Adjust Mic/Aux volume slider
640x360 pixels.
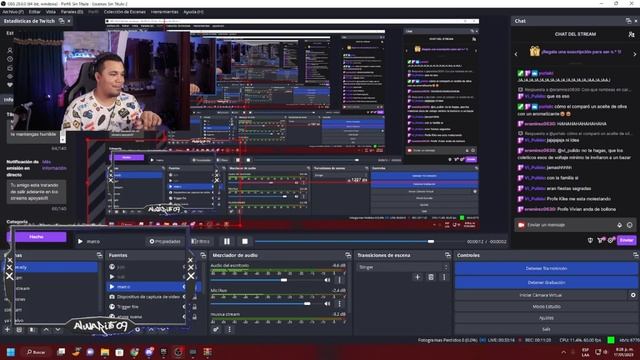tap(307, 304)
